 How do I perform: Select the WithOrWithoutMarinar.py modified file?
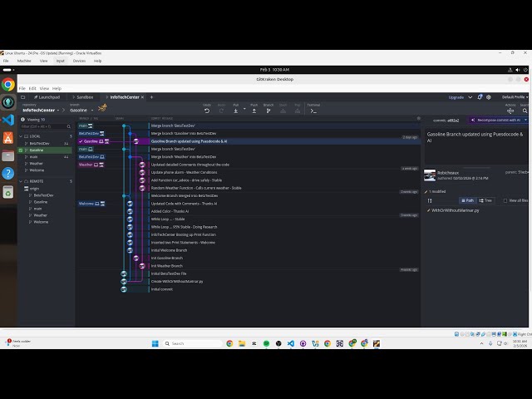[x=454, y=210]
